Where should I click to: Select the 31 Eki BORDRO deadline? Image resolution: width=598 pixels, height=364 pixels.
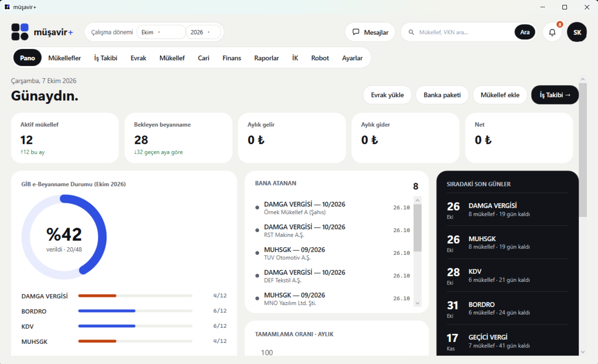click(x=507, y=308)
